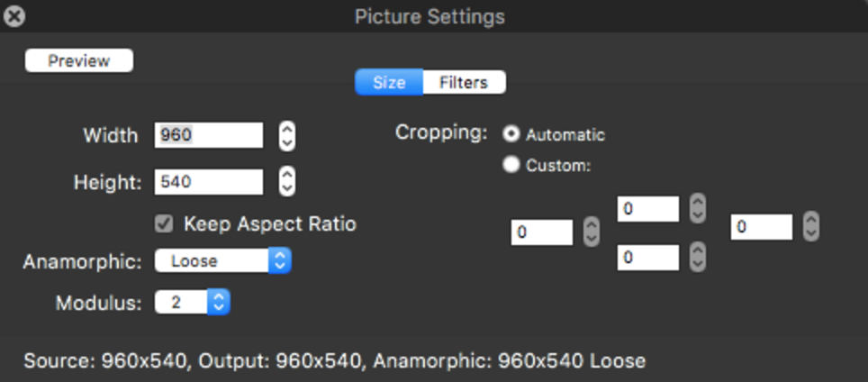Open the Anamorphic dropdown
Screen dimensions: 868x382
click(x=222, y=261)
